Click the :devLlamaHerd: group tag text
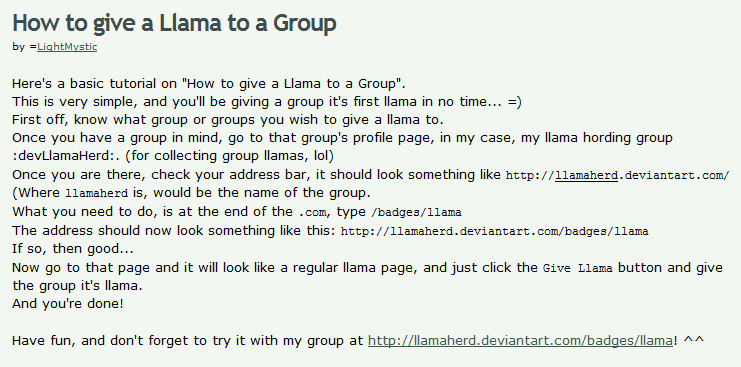 click(x=66, y=156)
